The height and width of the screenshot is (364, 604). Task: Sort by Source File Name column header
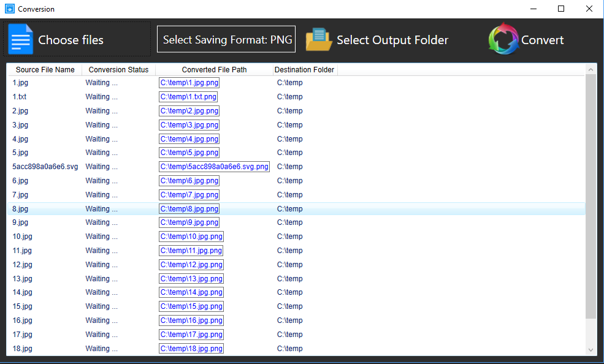pos(45,70)
